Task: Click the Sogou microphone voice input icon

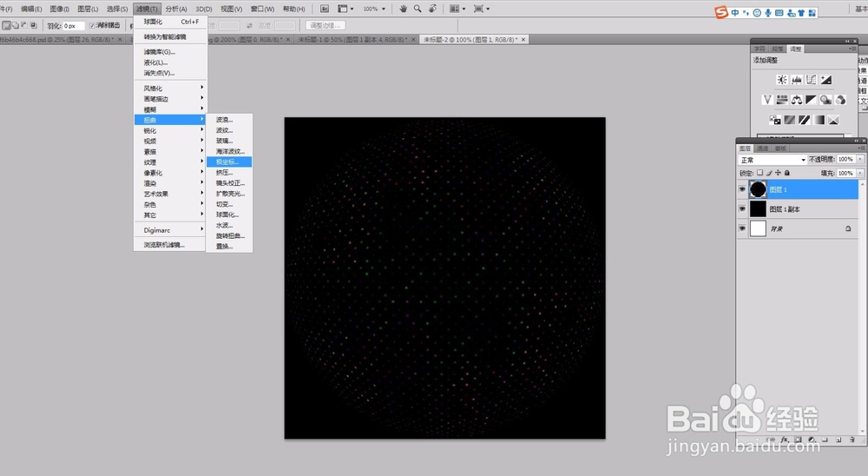Action: [768, 12]
